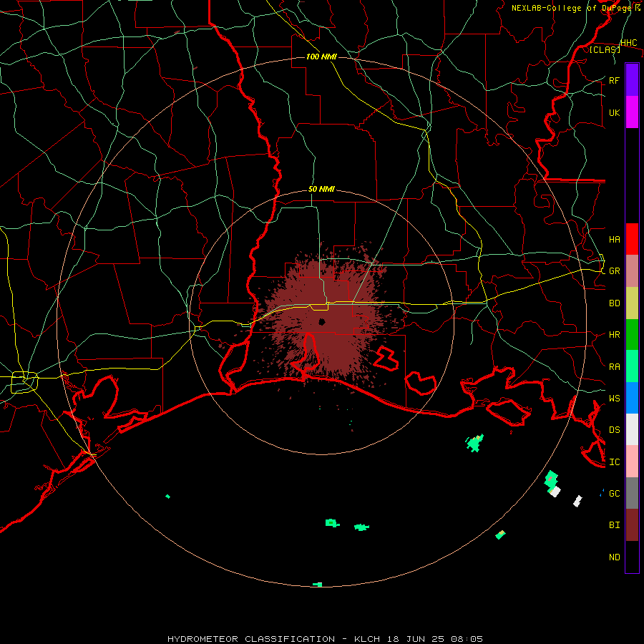The image size is (644, 644).
Task: Click the HR dark green swatch
Action: (632, 334)
